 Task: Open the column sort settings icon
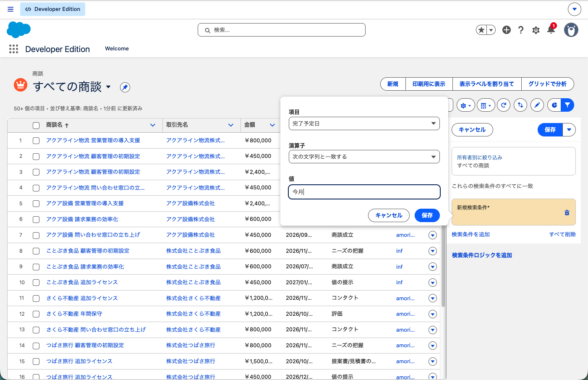[520, 105]
